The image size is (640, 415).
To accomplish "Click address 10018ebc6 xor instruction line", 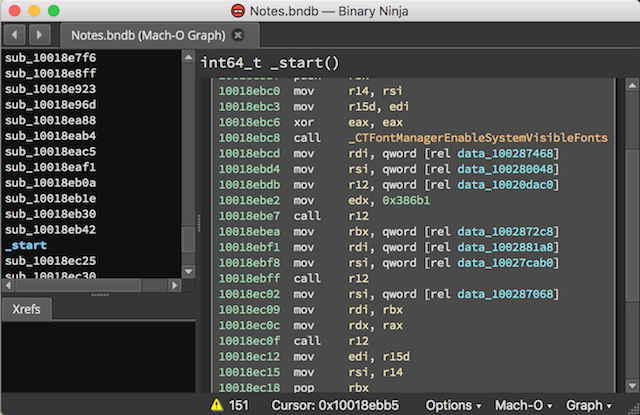I will 311,122.
